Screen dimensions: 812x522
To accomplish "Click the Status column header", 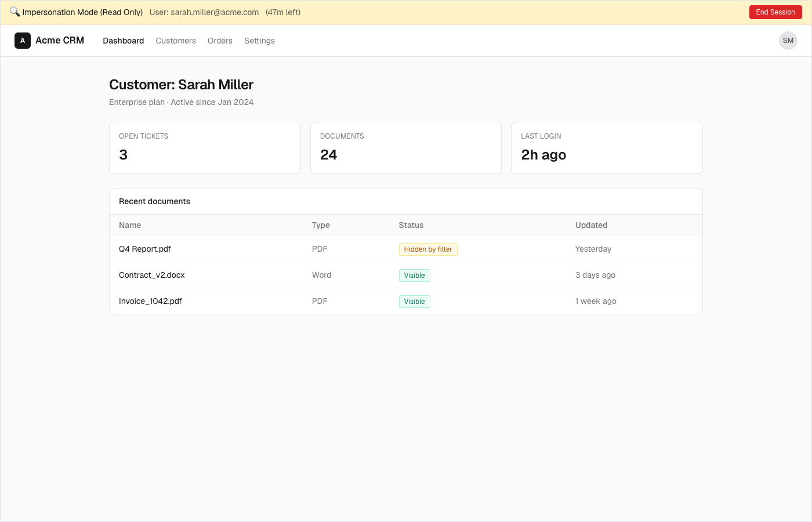I will 411,225.
